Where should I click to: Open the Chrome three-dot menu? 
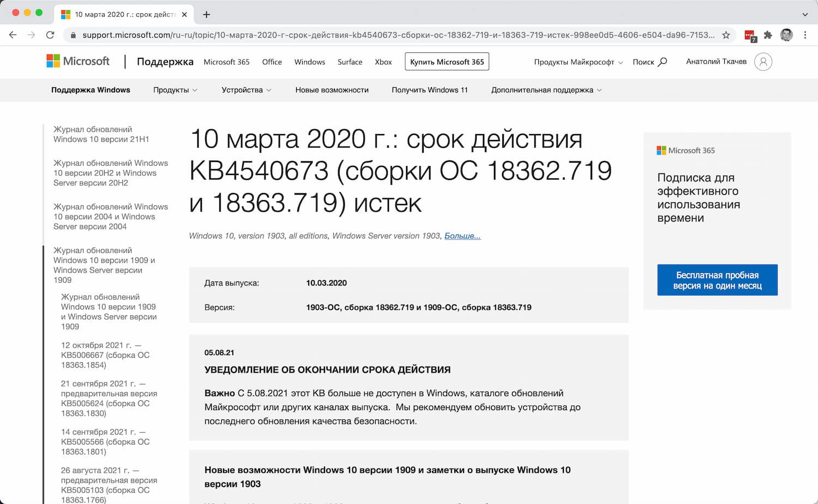805,35
